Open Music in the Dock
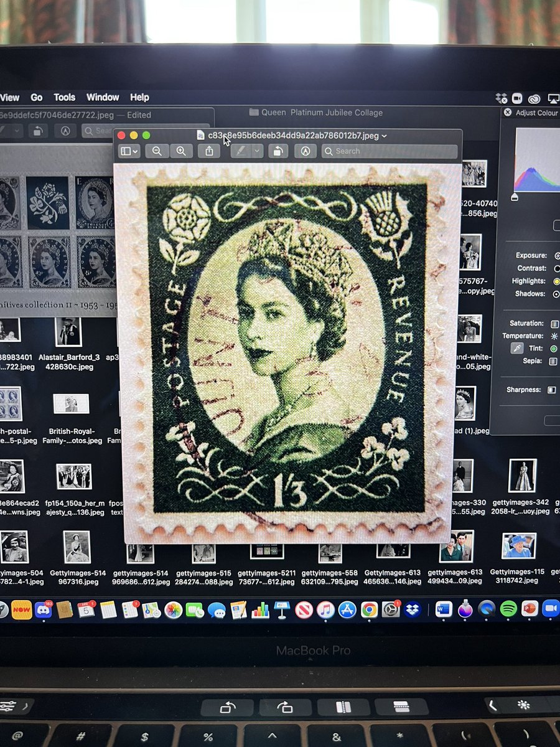Image resolution: width=560 pixels, height=747 pixels. [325, 609]
